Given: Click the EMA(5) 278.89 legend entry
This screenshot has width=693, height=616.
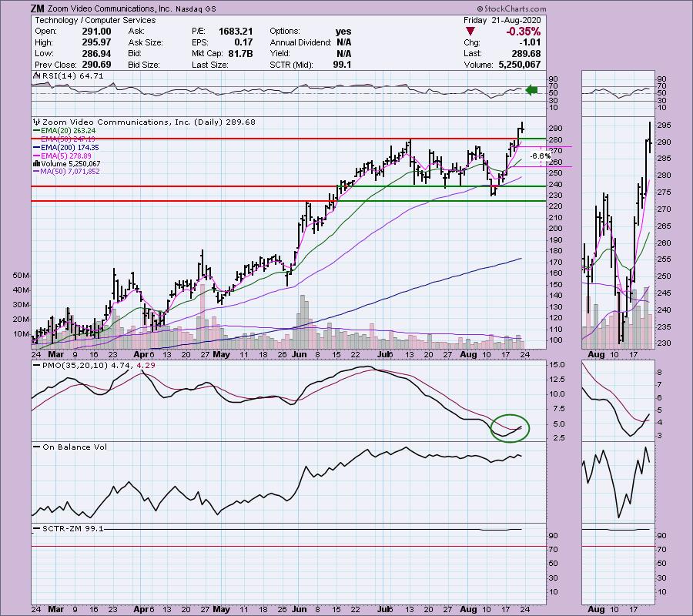Looking at the screenshot, I should 66,156.
